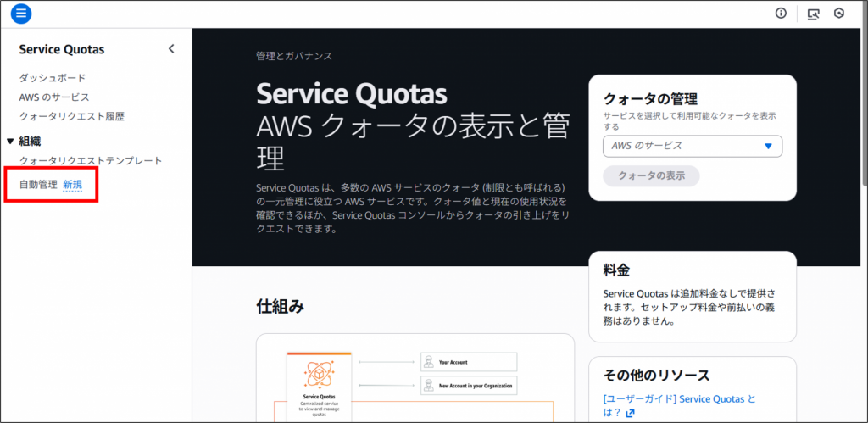Click the hexagon icon in top-right header
This screenshot has width=868, height=423.
tap(839, 14)
